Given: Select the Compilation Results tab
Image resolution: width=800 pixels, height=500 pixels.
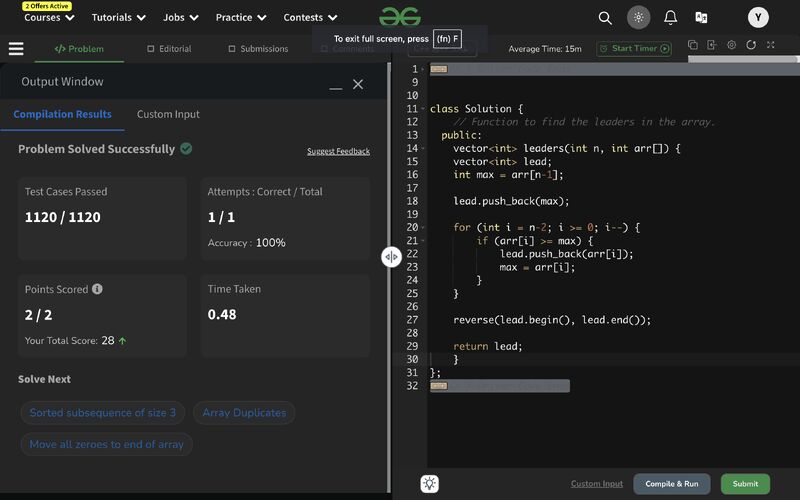Looking at the screenshot, I should point(62,114).
